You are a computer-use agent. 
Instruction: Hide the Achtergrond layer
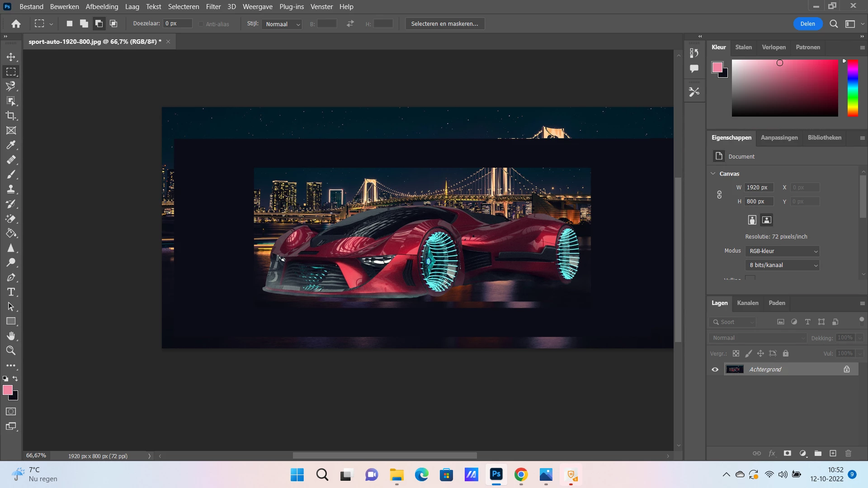click(x=715, y=370)
